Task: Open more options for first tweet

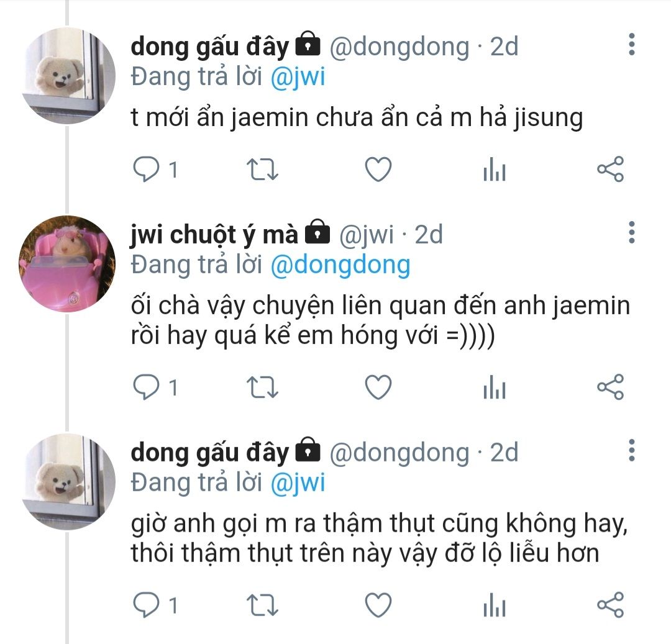Action: coord(632,44)
